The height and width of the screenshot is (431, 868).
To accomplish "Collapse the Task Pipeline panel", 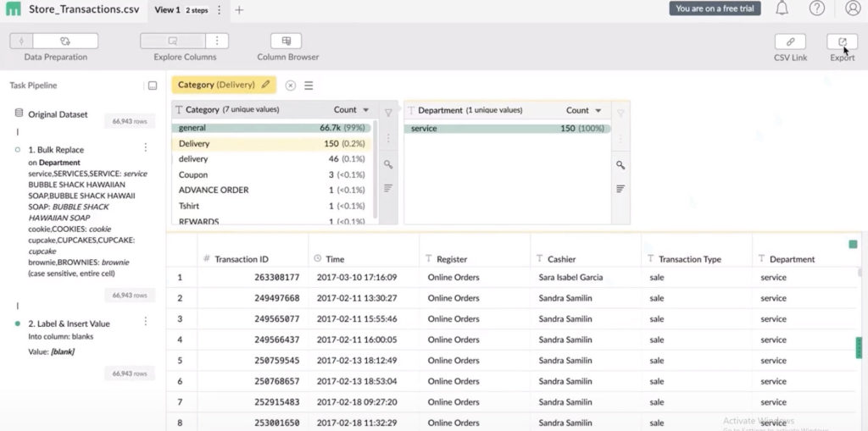I will coord(152,86).
